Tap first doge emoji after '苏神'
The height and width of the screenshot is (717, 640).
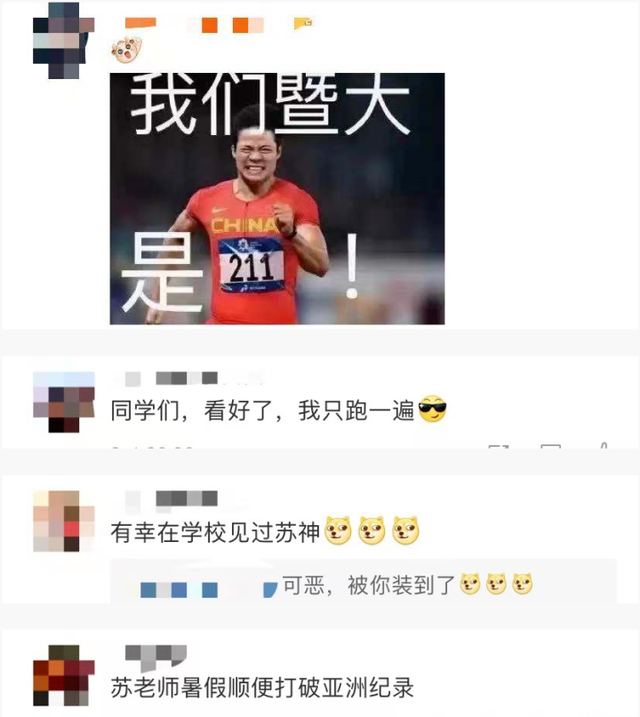338,531
